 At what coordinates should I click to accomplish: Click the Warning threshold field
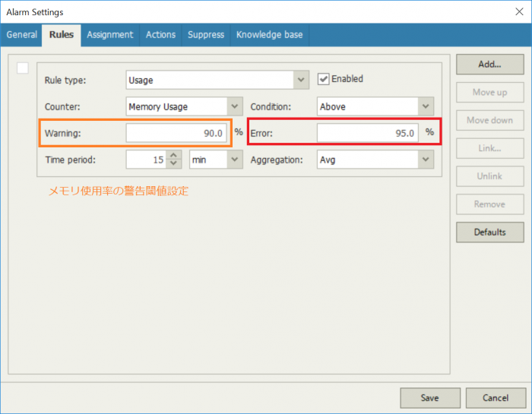coord(176,133)
